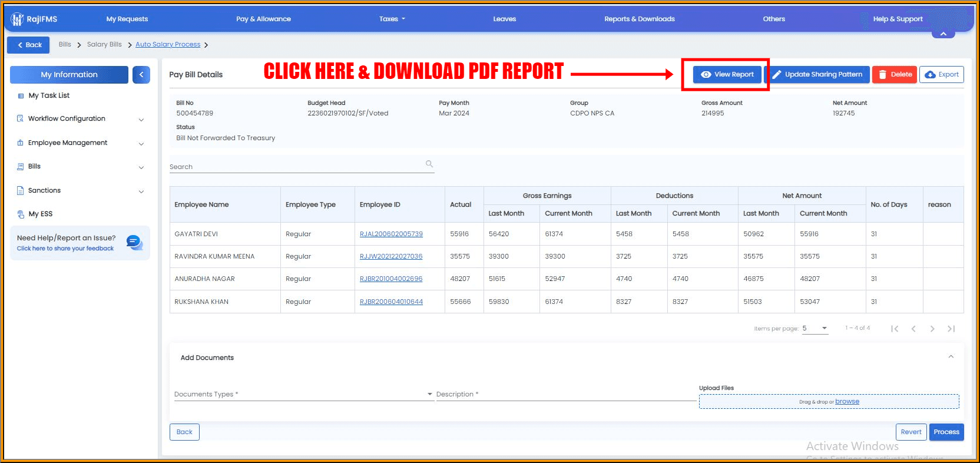Image resolution: width=980 pixels, height=463 pixels.
Task: Click the red Delete button
Action: [895, 75]
